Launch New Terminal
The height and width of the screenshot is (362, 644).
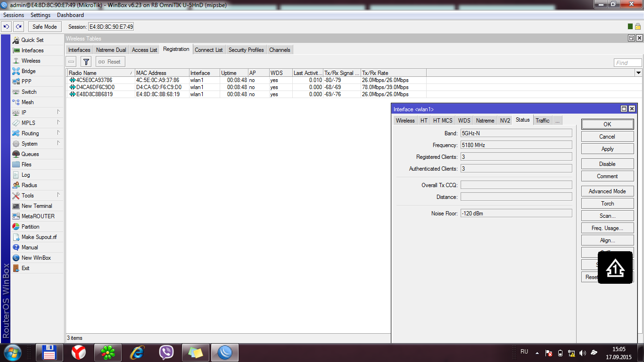tap(37, 206)
